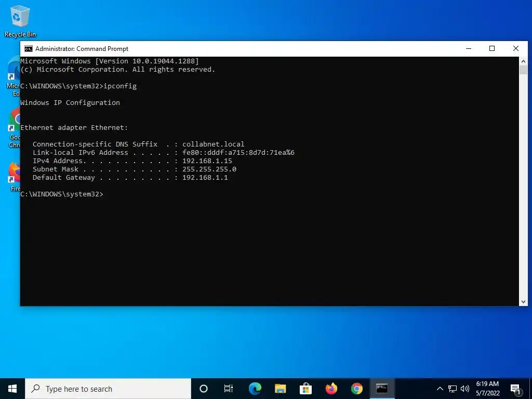Open the volume tray icon
Screen dimensions: 532x399
[x=465, y=389]
